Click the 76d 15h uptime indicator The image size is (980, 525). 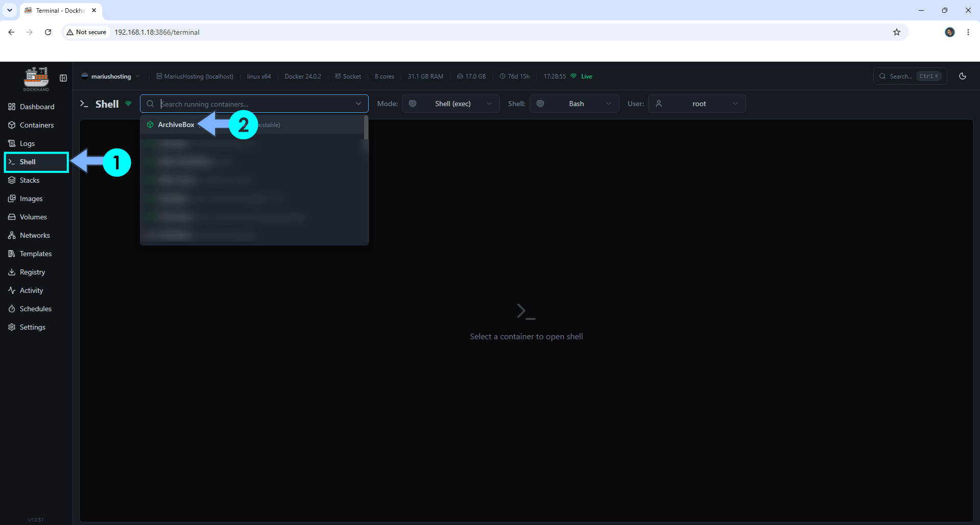click(514, 77)
